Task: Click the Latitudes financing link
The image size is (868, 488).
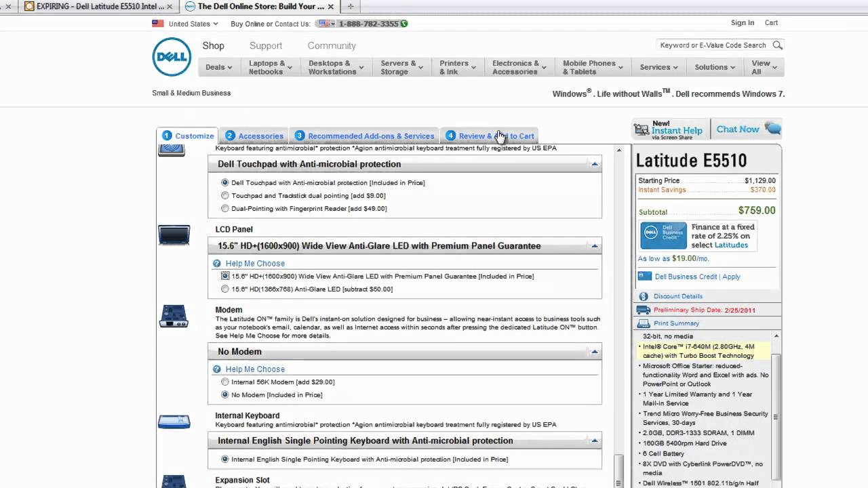Action: click(730, 245)
